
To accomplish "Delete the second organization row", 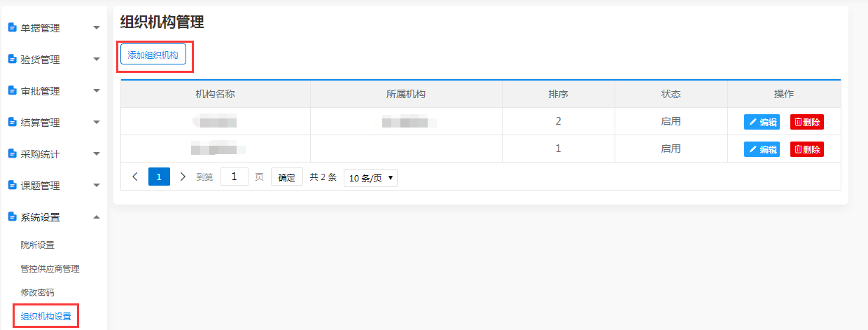I will pyautogui.click(x=807, y=149).
